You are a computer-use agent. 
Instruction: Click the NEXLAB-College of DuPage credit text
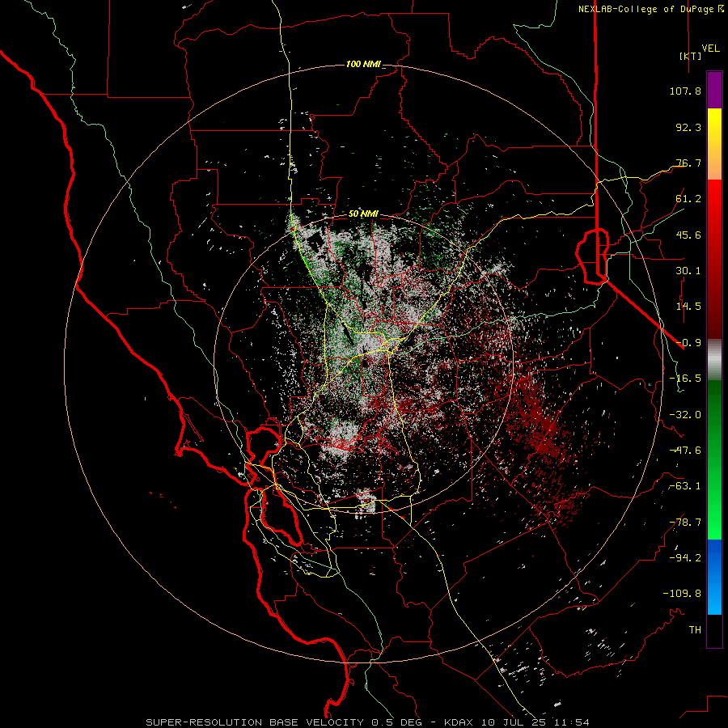(650, 9)
